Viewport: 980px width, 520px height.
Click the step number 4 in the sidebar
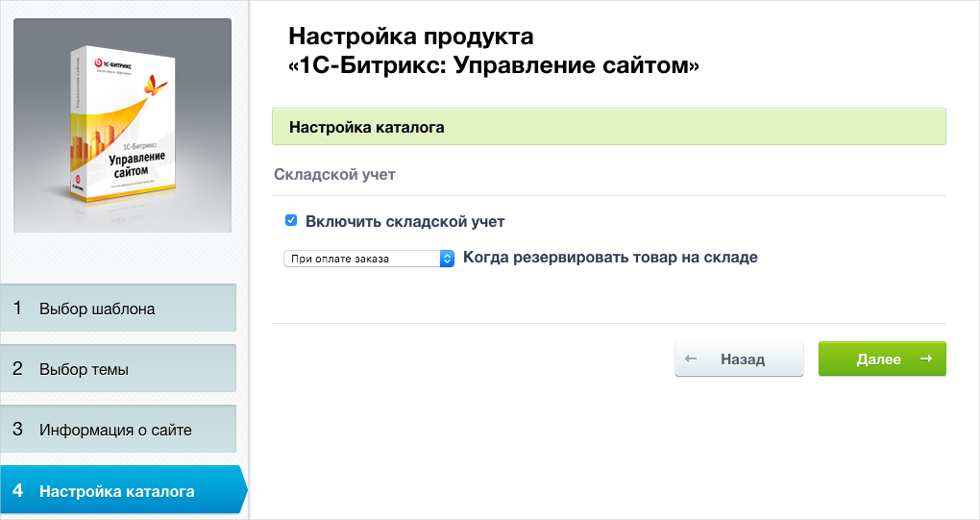[17, 491]
